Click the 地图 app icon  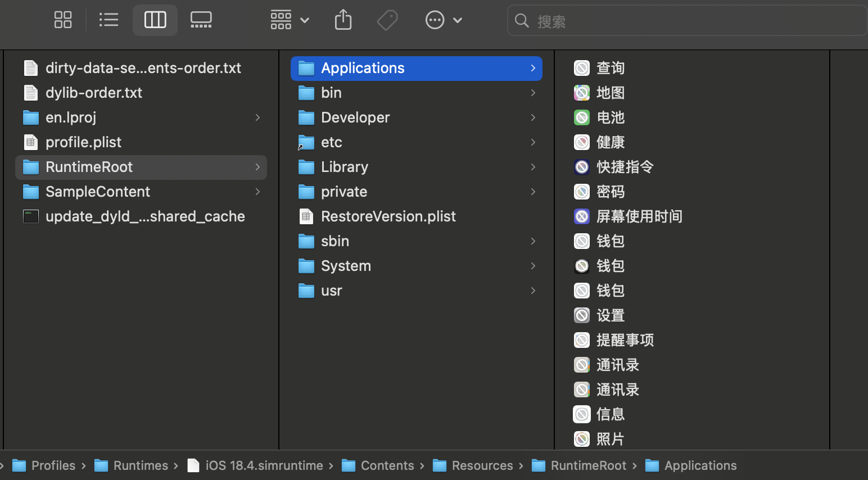[582, 93]
